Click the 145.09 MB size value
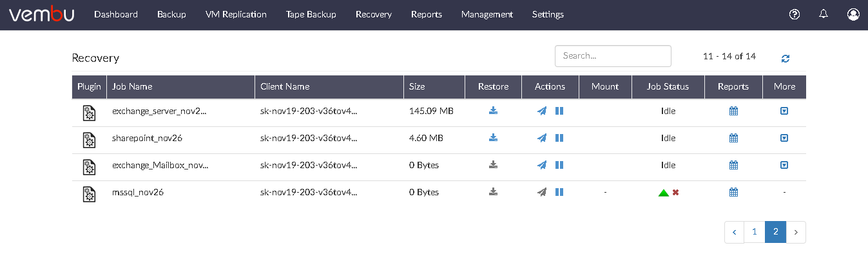This screenshot has width=868, height=270. [x=431, y=111]
